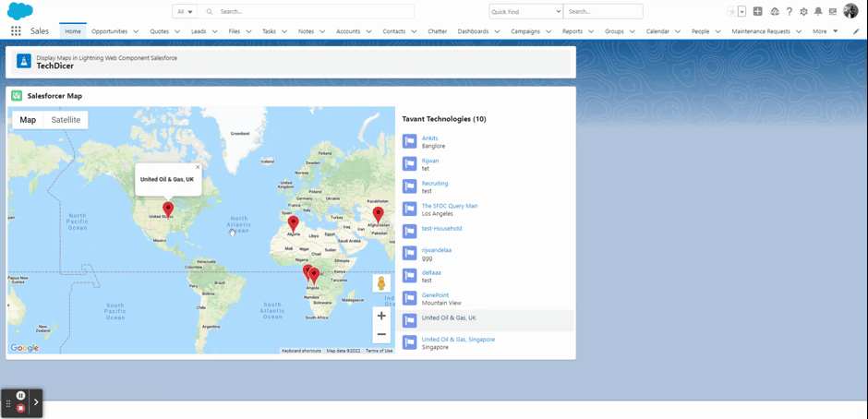
Task: Open the Ankits location link
Action: pyautogui.click(x=429, y=138)
